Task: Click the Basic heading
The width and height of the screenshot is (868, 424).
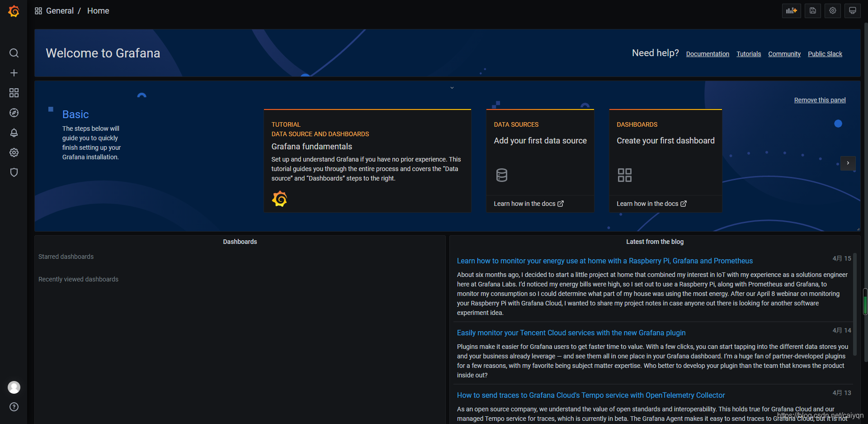Action: 75,114
